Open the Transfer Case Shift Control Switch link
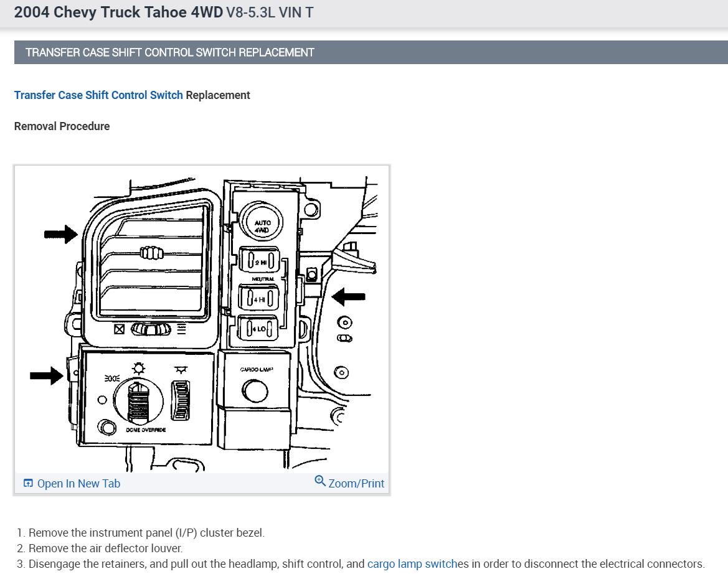This screenshot has height=574, width=728. 98,95
